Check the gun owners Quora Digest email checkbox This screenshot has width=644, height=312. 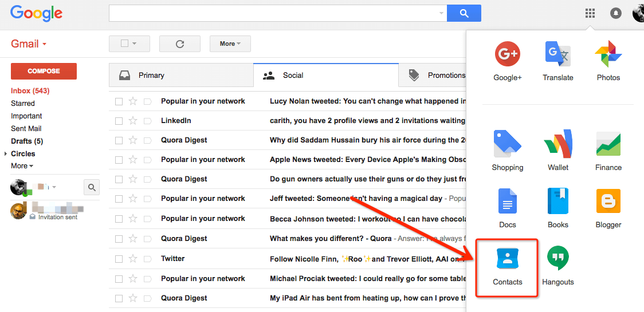coord(119,179)
